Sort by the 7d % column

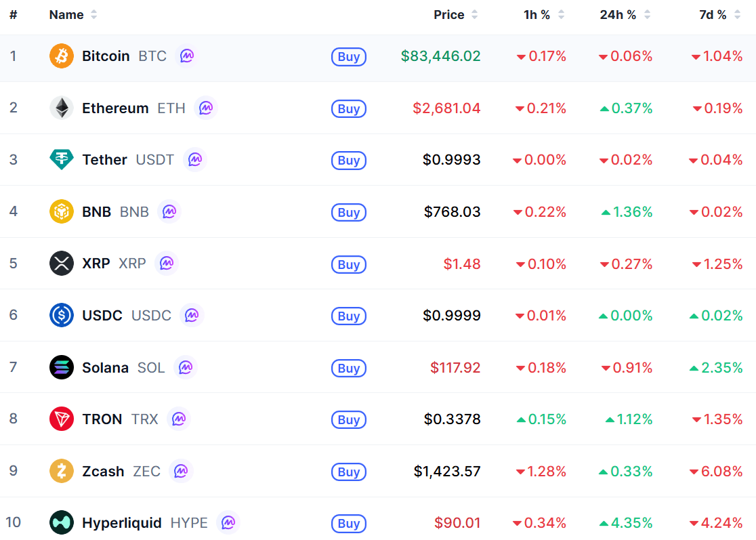coord(720,15)
